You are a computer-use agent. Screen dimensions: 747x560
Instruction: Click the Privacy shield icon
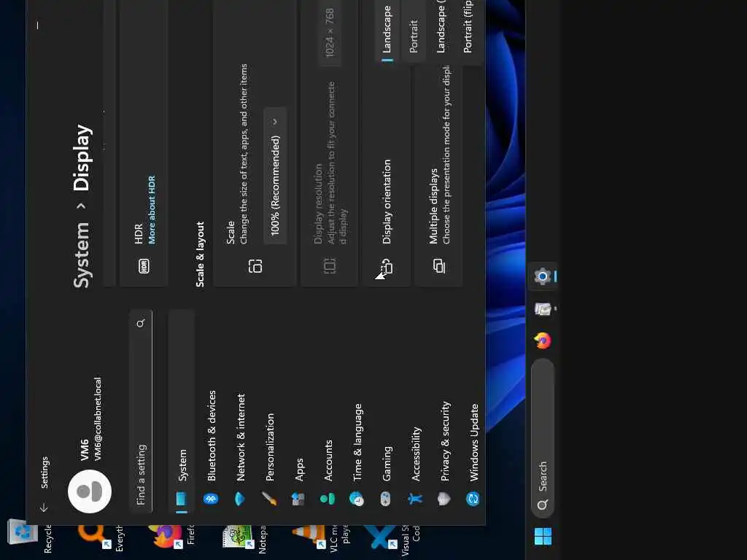tap(444, 499)
